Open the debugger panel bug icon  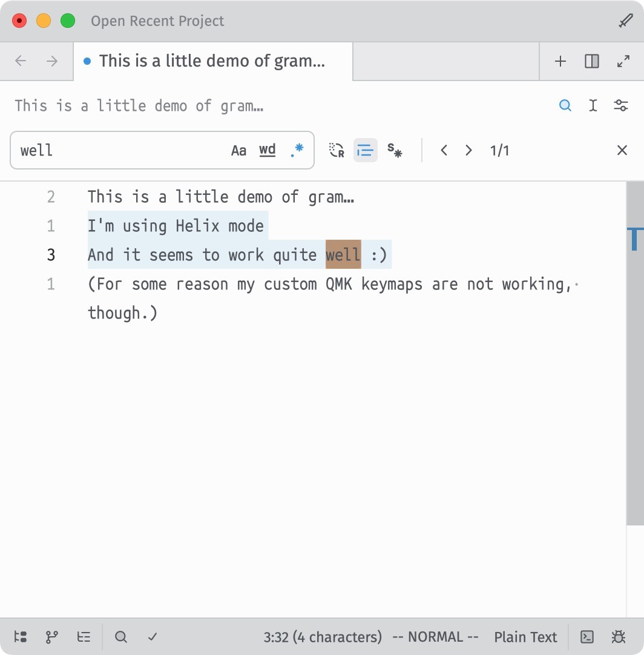(618, 637)
